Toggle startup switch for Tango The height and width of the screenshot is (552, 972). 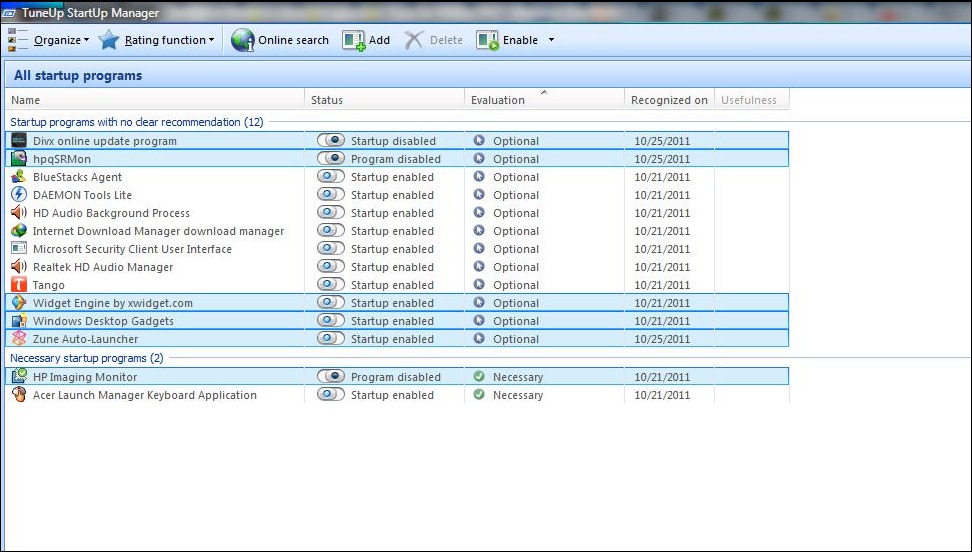click(330, 284)
